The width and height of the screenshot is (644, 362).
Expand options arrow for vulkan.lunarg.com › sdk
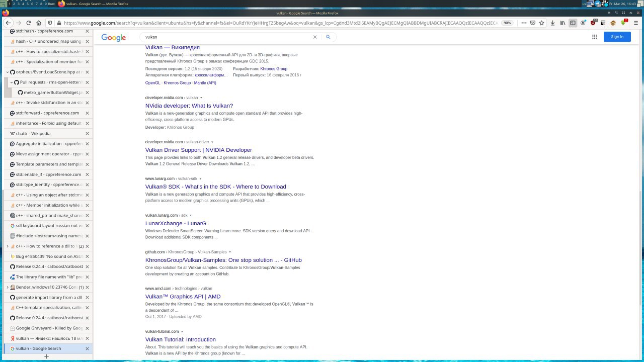pos(190,215)
